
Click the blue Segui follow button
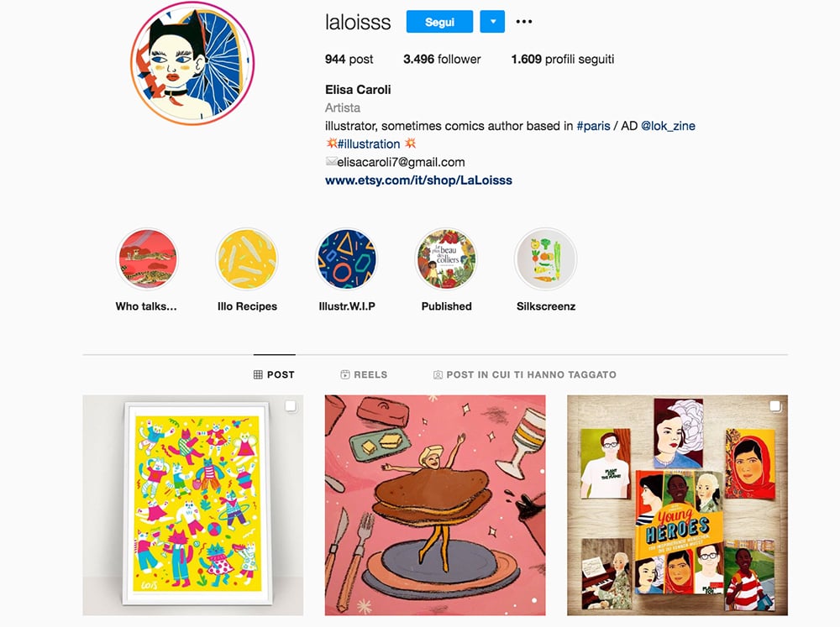(439, 22)
